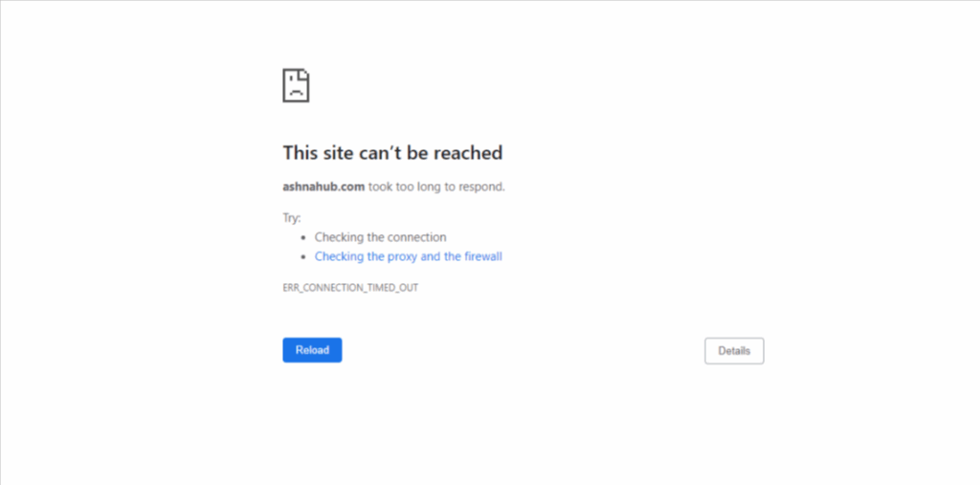Viewport: 980px width, 485px height.
Task: Click the word respond after the domain
Action: 481,187
